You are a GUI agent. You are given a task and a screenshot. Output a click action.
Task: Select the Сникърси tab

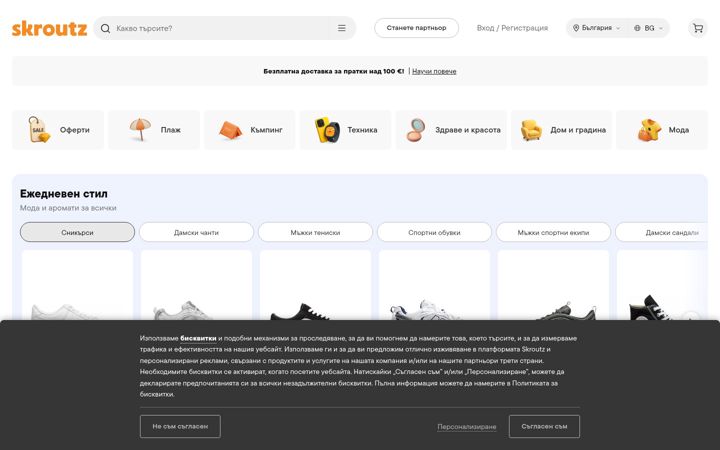pos(77,232)
